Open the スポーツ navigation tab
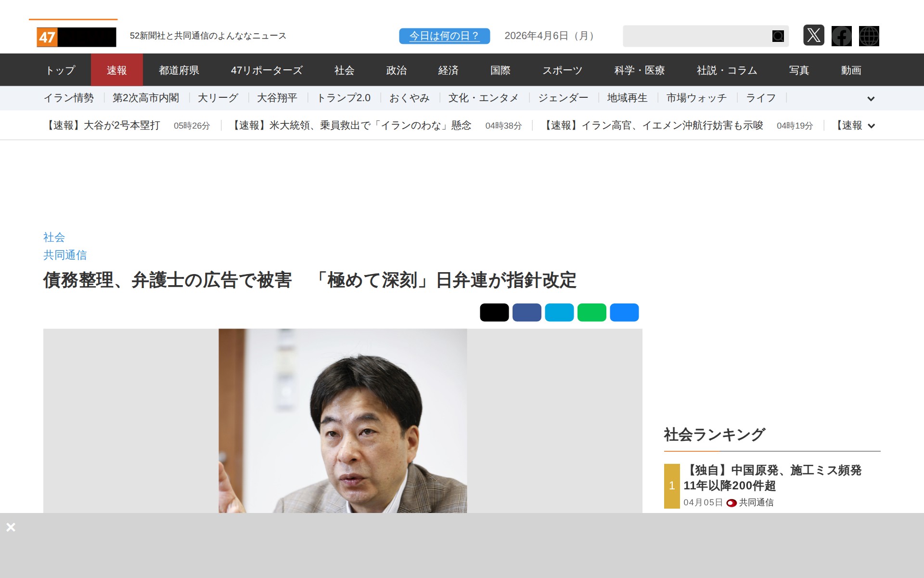The image size is (924, 578). (562, 70)
